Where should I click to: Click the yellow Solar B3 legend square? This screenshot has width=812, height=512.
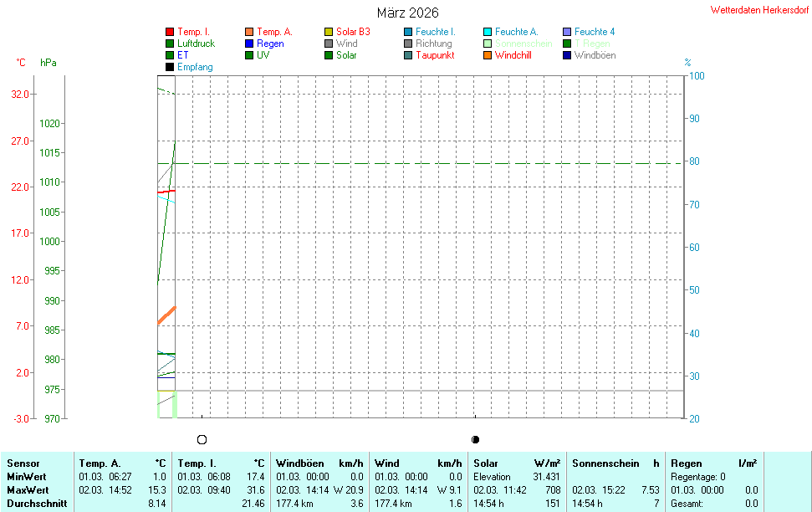(x=329, y=32)
